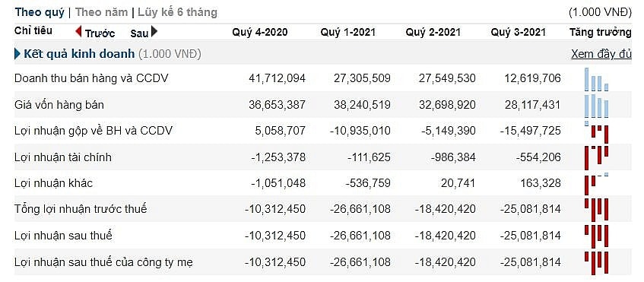Open growth chart for Lợi nhuận khác
The height and width of the screenshot is (282, 644).
[597, 183]
